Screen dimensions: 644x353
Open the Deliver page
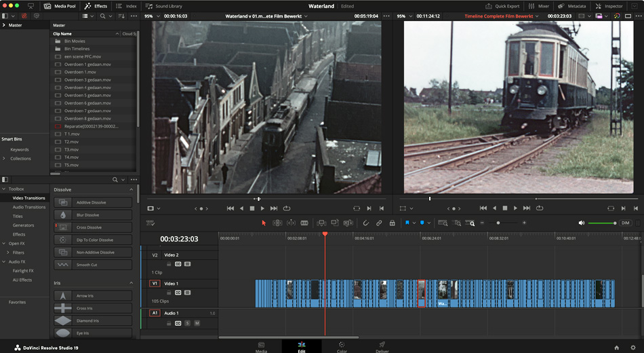382,347
